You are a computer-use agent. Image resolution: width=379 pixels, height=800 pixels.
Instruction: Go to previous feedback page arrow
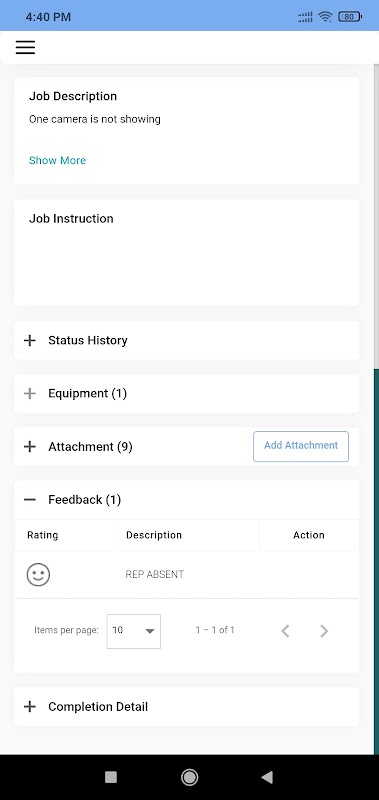pyautogui.click(x=286, y=631)
